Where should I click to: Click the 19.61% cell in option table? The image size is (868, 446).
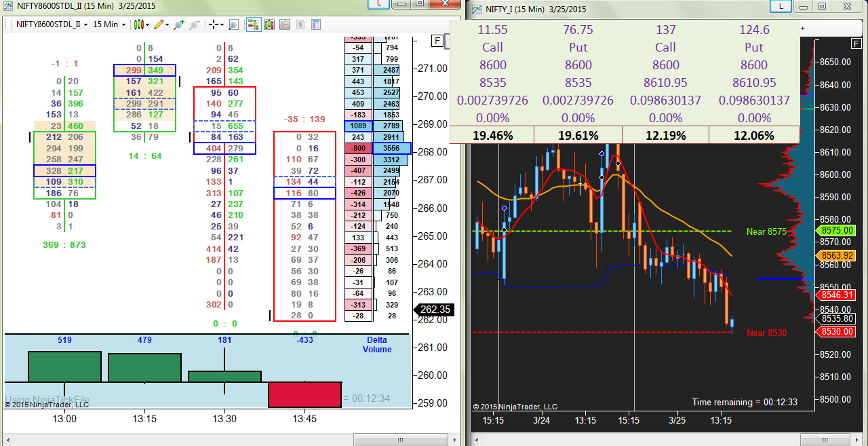coord(578,135)
